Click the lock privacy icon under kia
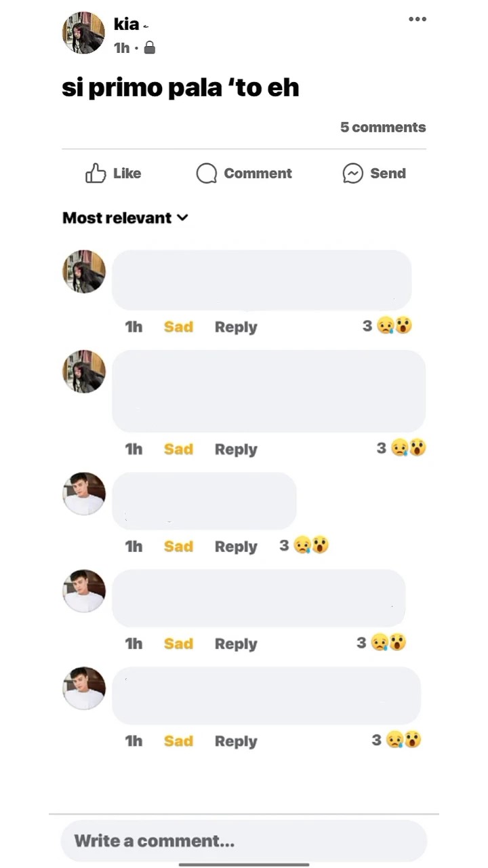 tap(150, 47)
